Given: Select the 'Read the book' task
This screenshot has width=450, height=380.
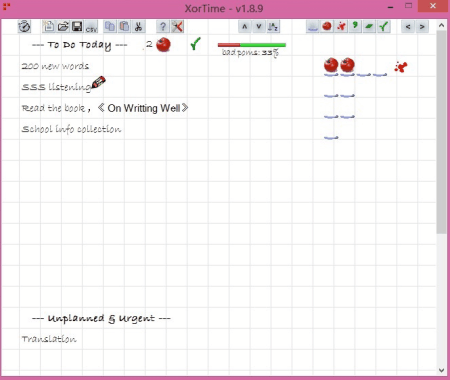Looking at the screenshot, I should (x=105, y=108).
